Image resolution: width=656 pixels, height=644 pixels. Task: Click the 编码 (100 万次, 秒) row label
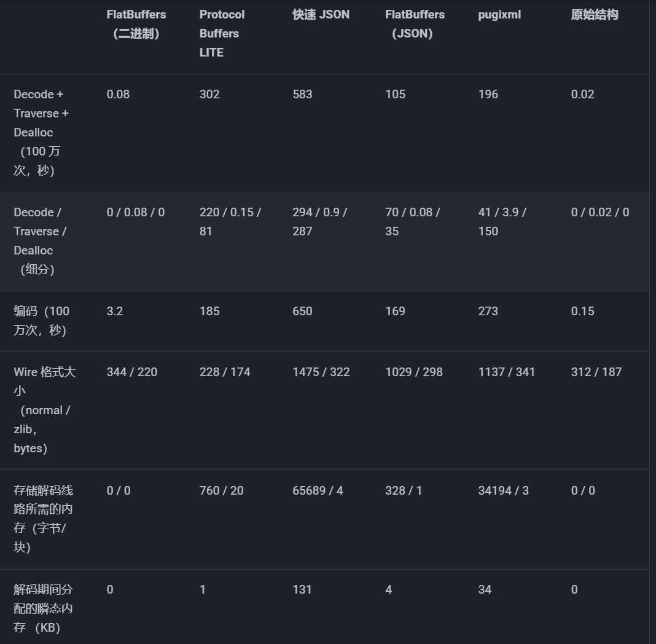click(x=41, y=320)
